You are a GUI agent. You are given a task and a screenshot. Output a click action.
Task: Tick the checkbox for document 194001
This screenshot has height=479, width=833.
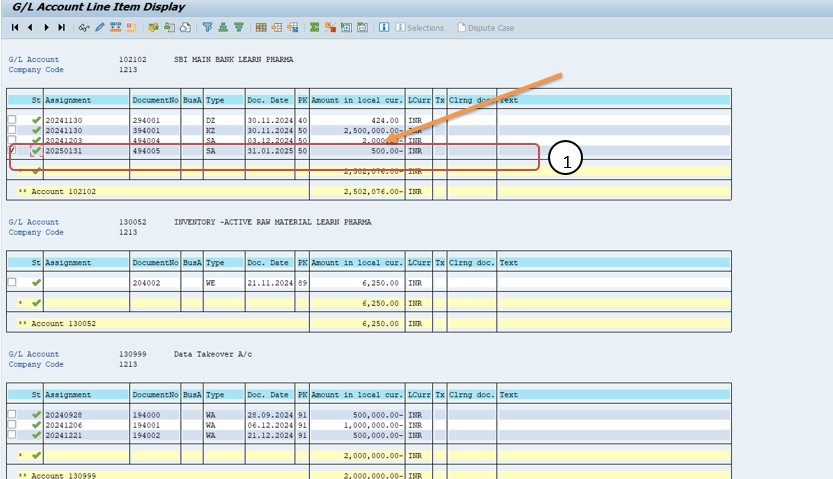(12, 425)
